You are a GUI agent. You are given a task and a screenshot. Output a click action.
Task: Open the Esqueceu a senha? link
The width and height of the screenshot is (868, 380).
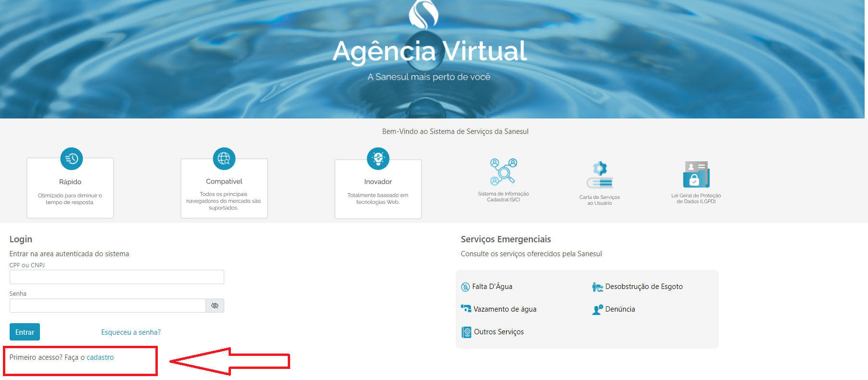(x=131, y=332)
